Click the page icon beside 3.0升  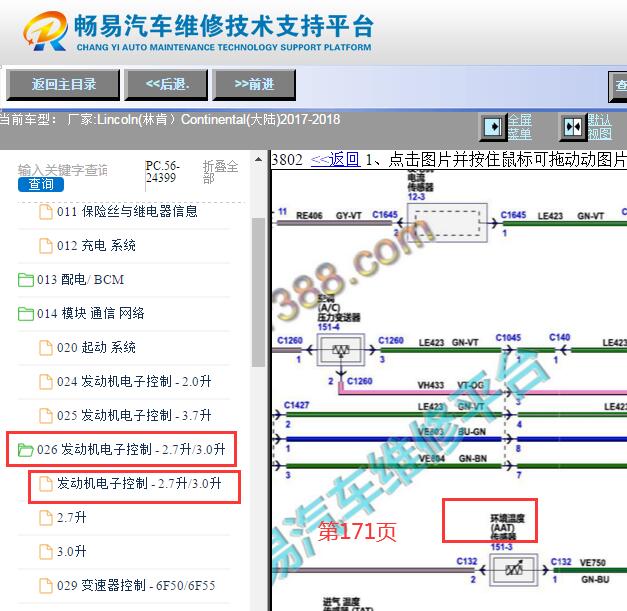(46, 552)
